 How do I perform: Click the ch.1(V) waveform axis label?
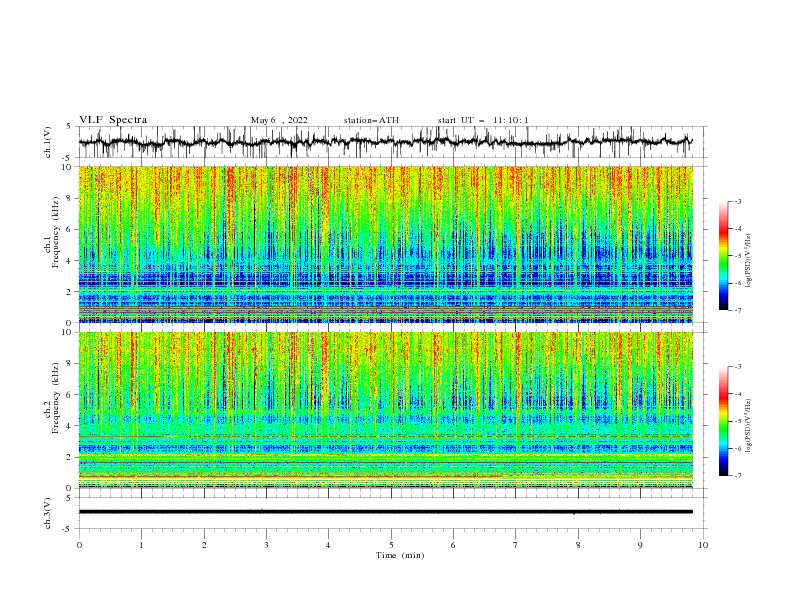point(48,142)
